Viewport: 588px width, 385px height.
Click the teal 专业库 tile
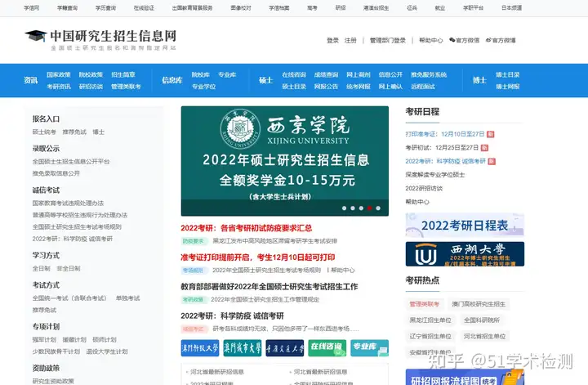(369, 348)
